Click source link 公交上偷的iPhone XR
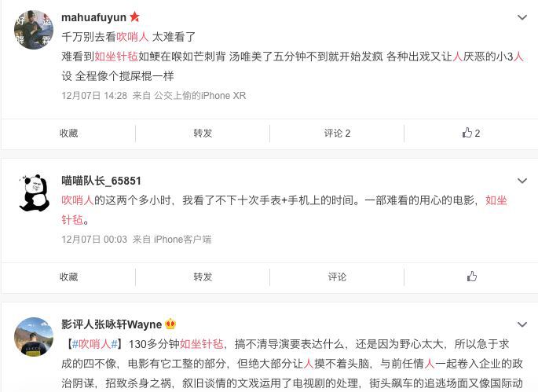Image resolution: width=538 pixels, height=392 pixels. click(200, 95)
